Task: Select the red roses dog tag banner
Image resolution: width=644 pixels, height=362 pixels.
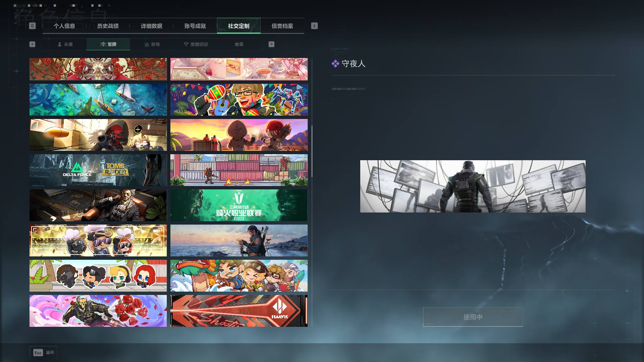Action: click(x=98, y=69)
